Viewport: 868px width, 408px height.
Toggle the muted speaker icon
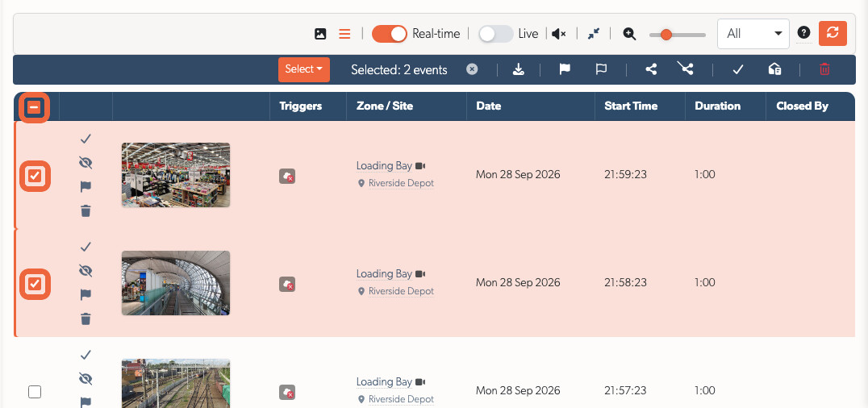tap(559, 34)
